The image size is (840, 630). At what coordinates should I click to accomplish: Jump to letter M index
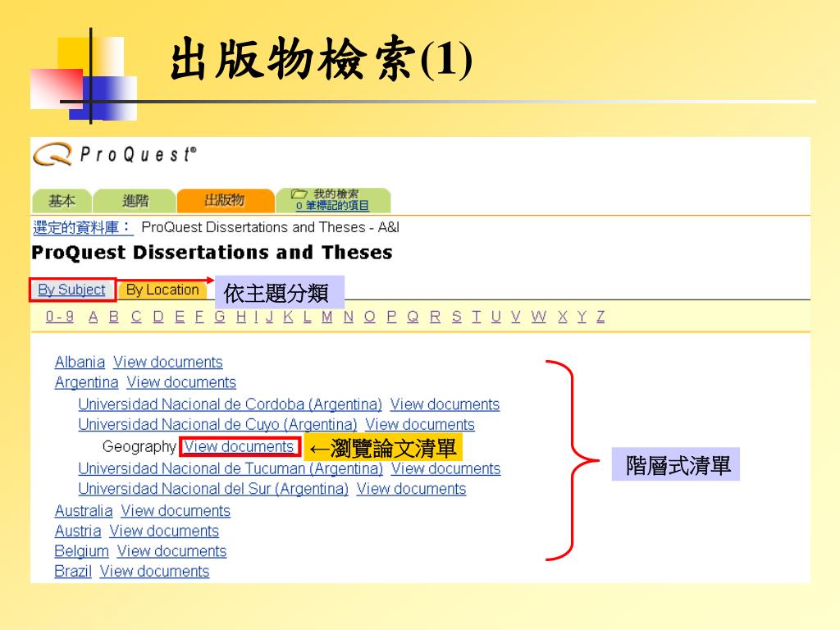point(327,317)
